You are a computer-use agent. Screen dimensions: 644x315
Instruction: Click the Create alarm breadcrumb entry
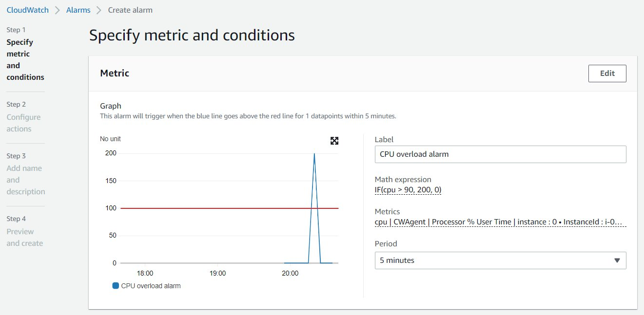[130, 10]
